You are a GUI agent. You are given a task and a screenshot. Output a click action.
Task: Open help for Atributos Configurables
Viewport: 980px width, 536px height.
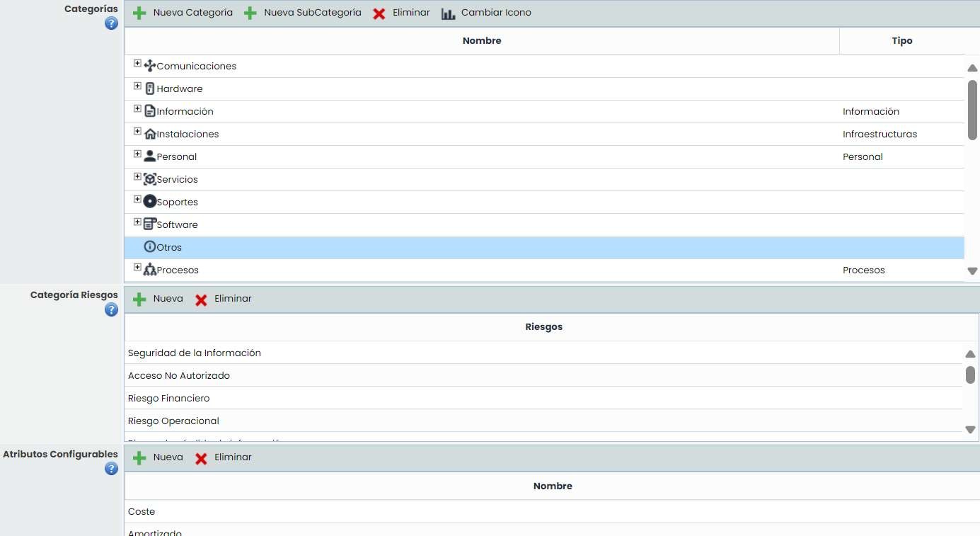pyautogui.click(x=111, y=468)
